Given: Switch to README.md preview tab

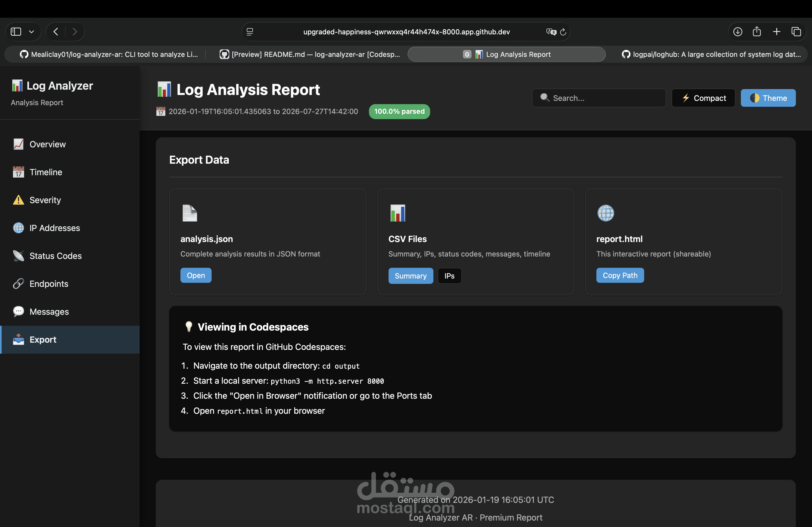Looking at the screenshot, I should (x=310, y=54).
